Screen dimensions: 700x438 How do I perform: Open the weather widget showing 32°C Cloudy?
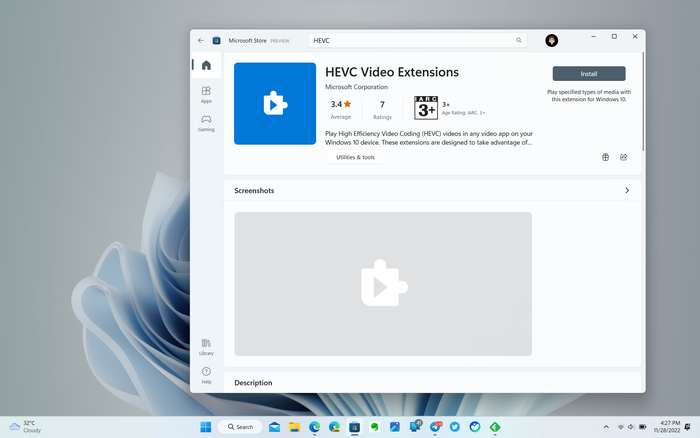click(25, 426)
